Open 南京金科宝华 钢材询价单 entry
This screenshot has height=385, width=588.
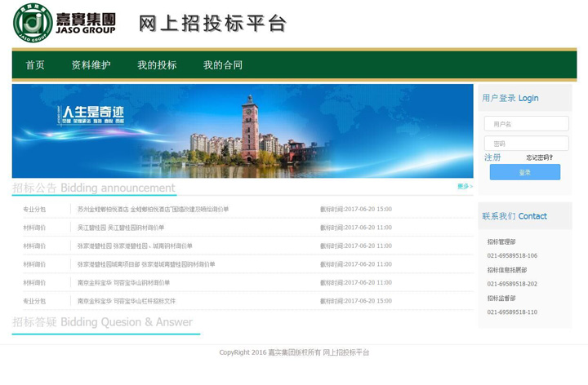123,283
